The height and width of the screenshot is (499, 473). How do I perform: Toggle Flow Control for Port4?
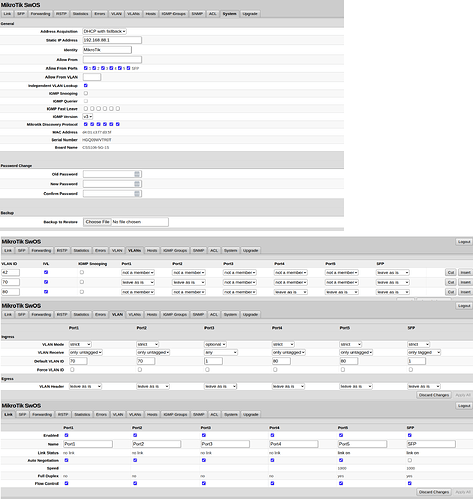point(272,483)
